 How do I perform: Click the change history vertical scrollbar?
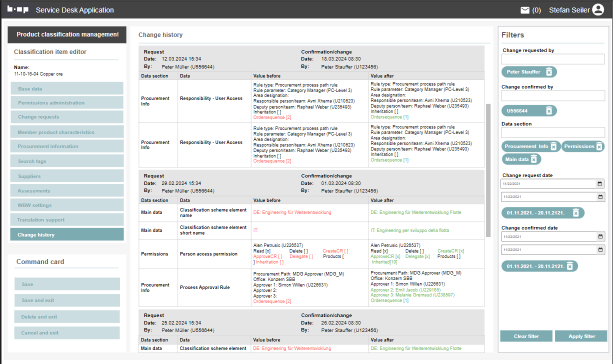coord(488,170)
